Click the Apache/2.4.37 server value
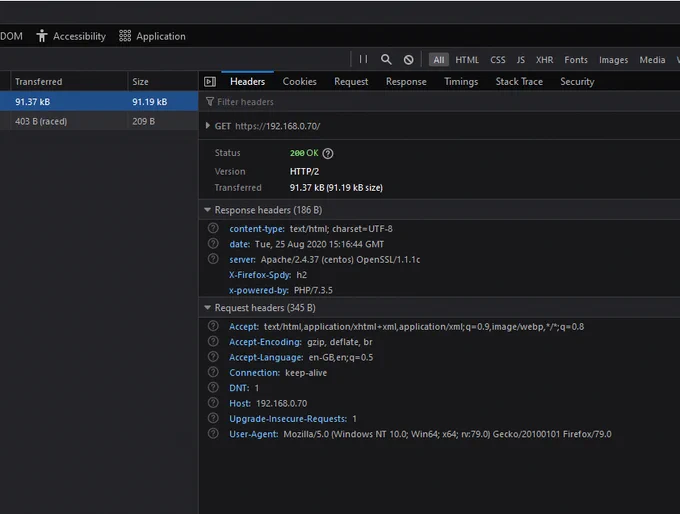The image size is (680, 514). [340, 259]
